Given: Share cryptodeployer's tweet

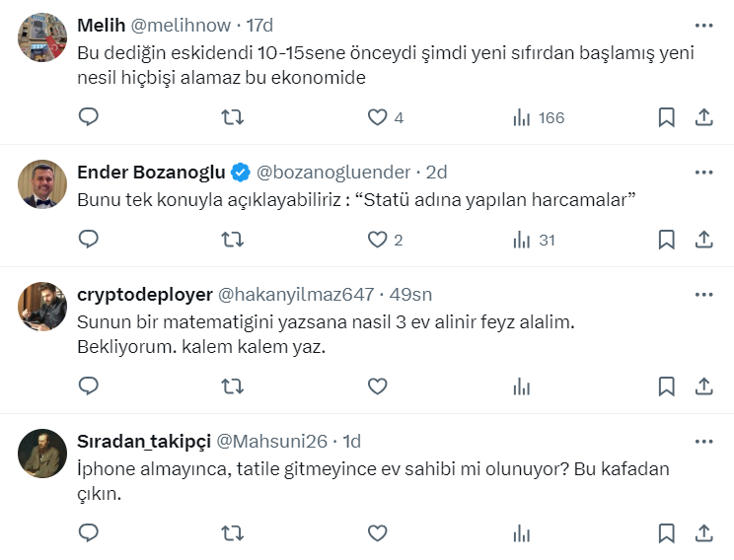Looking at the screenshot, I should point(704,385).
